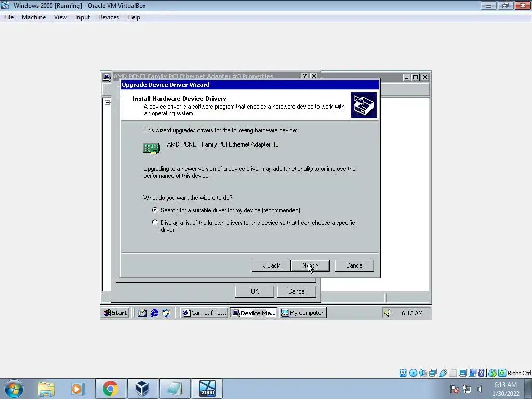Click the guest volume speaker tray icon
The width and height of the screenshot is (532, 399).
click(x=388, y=313)
